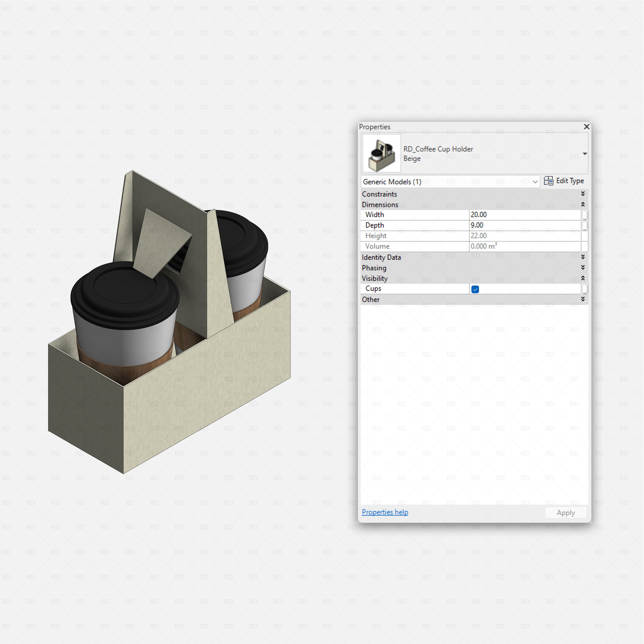This screenshot has height=644, width=644.
Task: Expand the Other section
Action: pyautogui.click(x=583, y=299)
